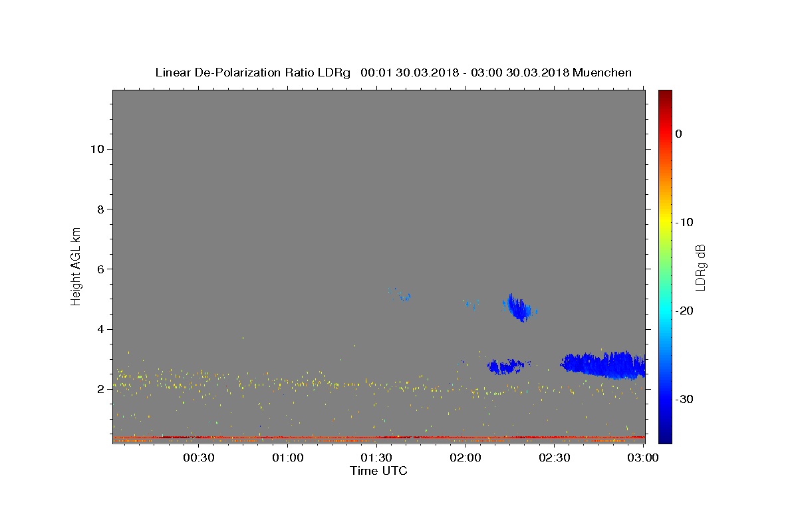The width and height of the screenshot is (798, 532).
Task: Click the colorbar value -20
Action: point(684,311)
